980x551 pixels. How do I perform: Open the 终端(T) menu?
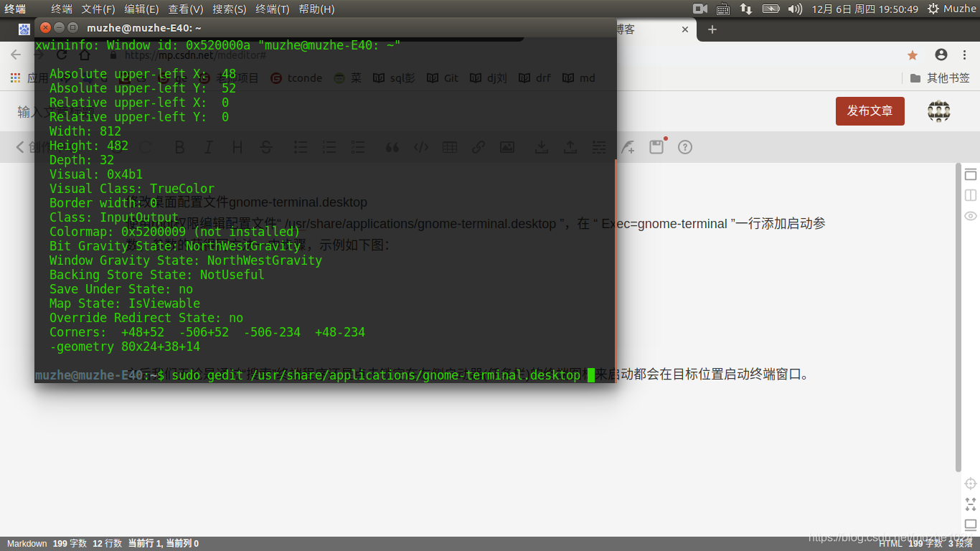pyautogui.click(x=273, y=9)
